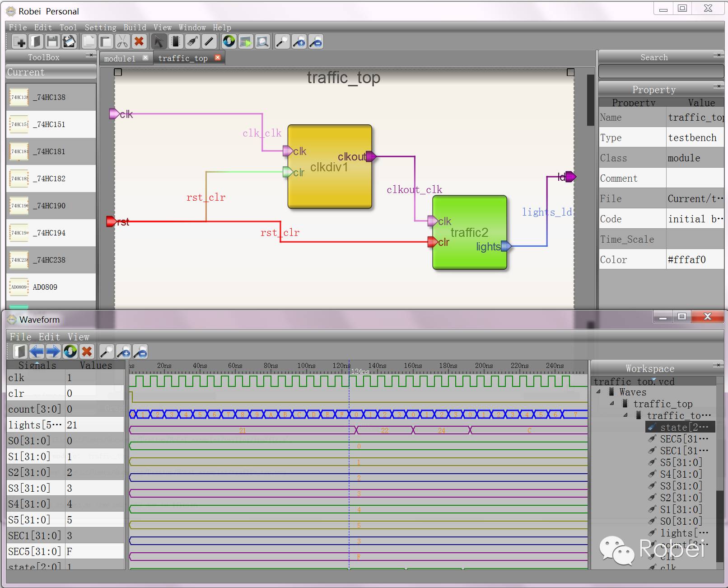Click the Signals column header
Image resolution: width=728 pixels, height=588 pixels.
(37, 365)
